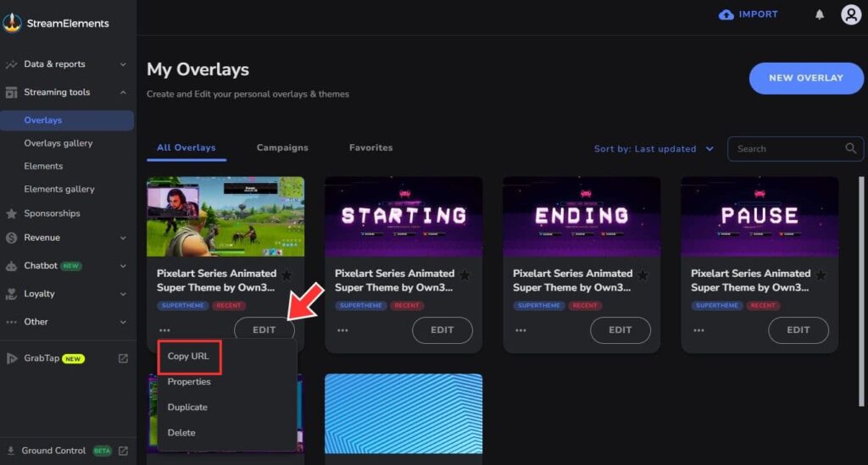Edit the Starting overlay
Screen dimensions: 868x465
442,329
